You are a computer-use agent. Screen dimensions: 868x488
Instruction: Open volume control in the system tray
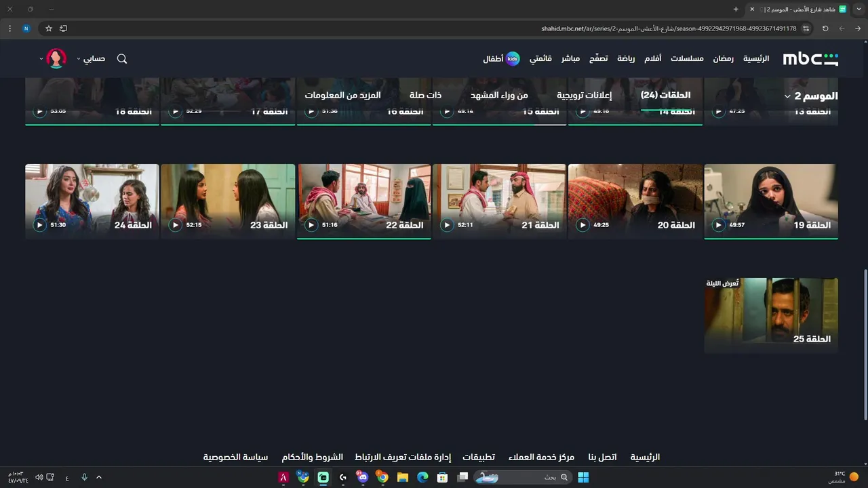click(x=39, y=477)
